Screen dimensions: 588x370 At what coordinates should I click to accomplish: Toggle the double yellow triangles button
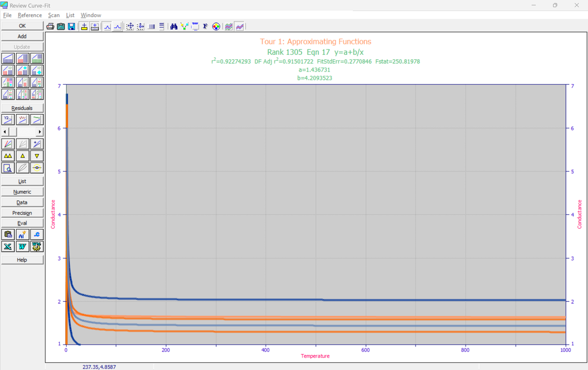8,155
